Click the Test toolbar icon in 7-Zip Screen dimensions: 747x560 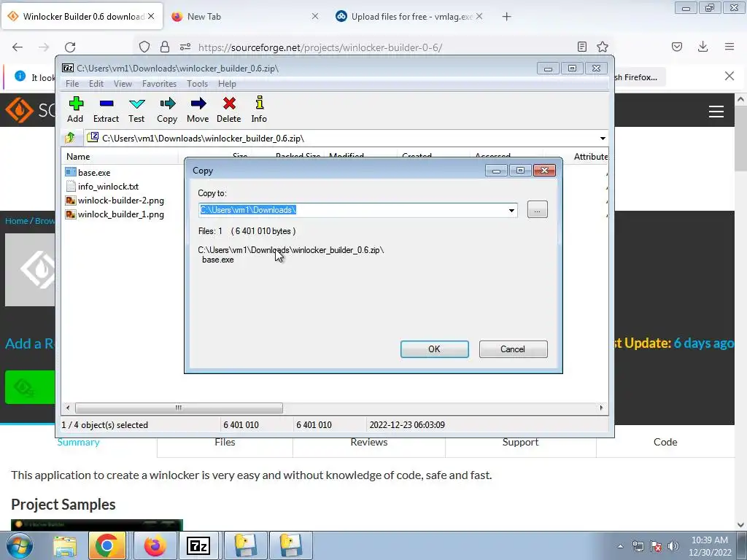[x=136, y=109]
